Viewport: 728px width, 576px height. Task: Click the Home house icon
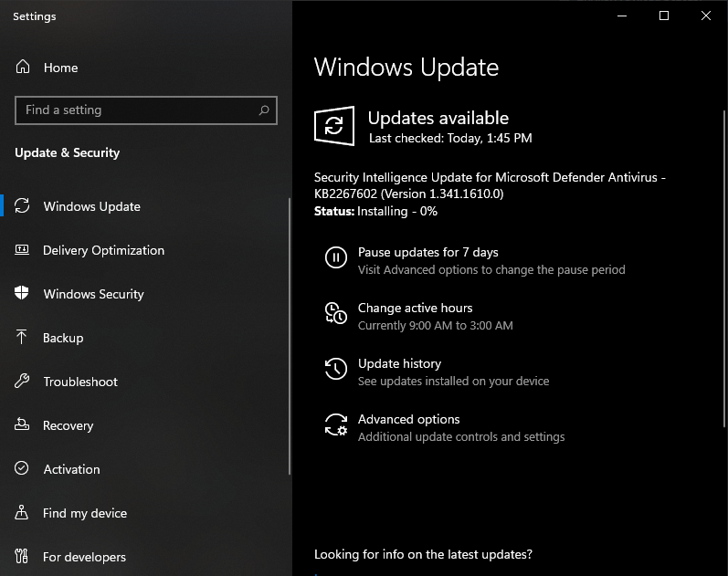click(x=22, y=67)
